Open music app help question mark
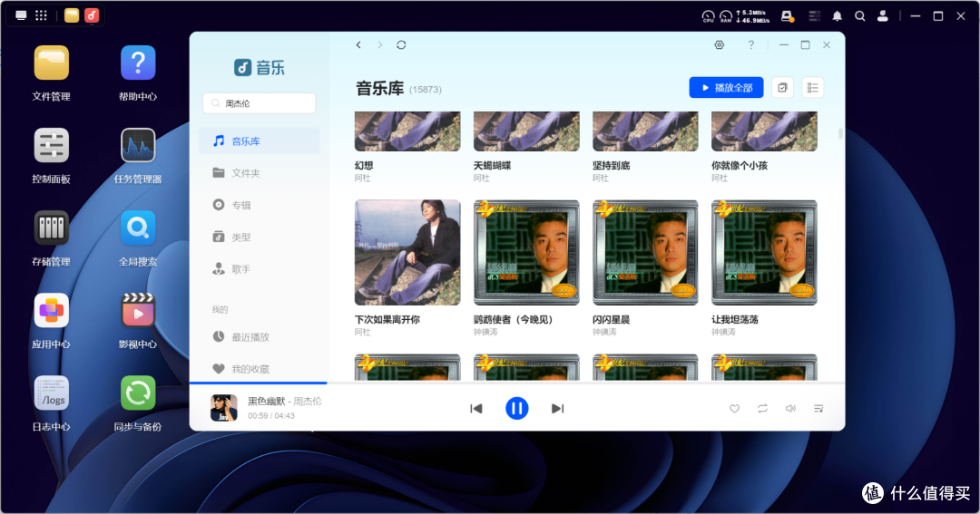This screenshot has width=980, height=514. (751, 45)
